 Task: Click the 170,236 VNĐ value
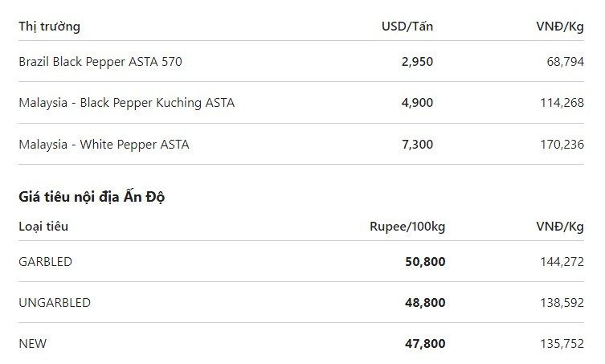[562, 145]
